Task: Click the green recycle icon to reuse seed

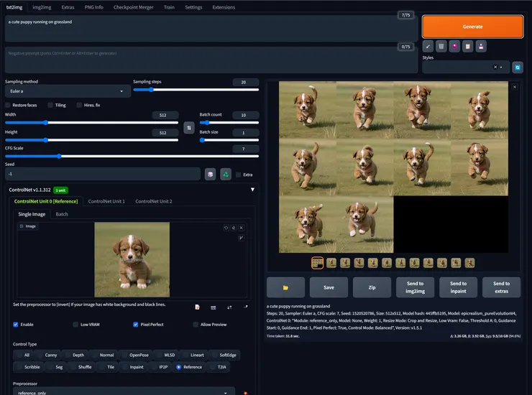Action: coord(225,174)
